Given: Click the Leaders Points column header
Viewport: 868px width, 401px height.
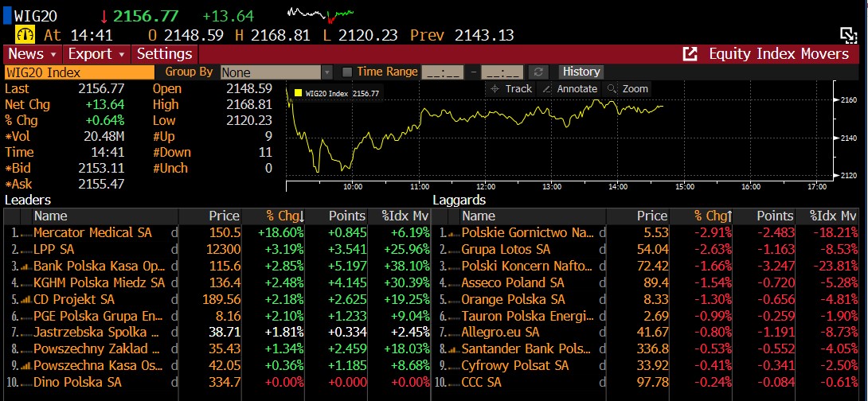Looking at the screenshot, I should 336,216.
